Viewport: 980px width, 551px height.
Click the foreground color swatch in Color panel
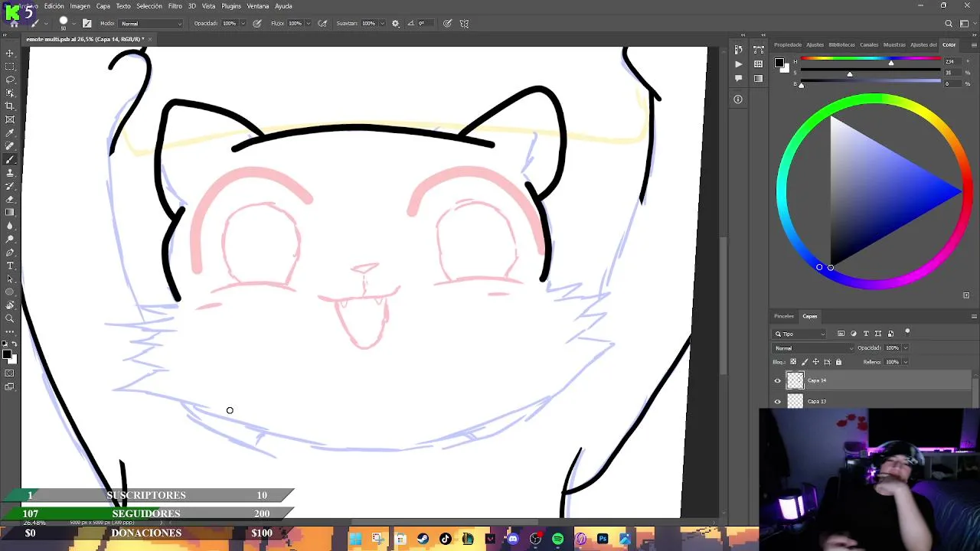point(779,63)
